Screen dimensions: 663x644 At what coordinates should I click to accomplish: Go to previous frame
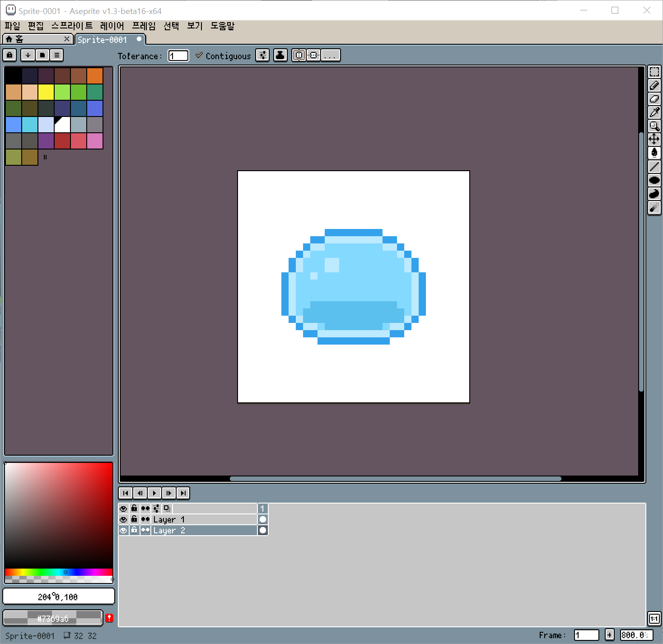click(x=140, y=493)
